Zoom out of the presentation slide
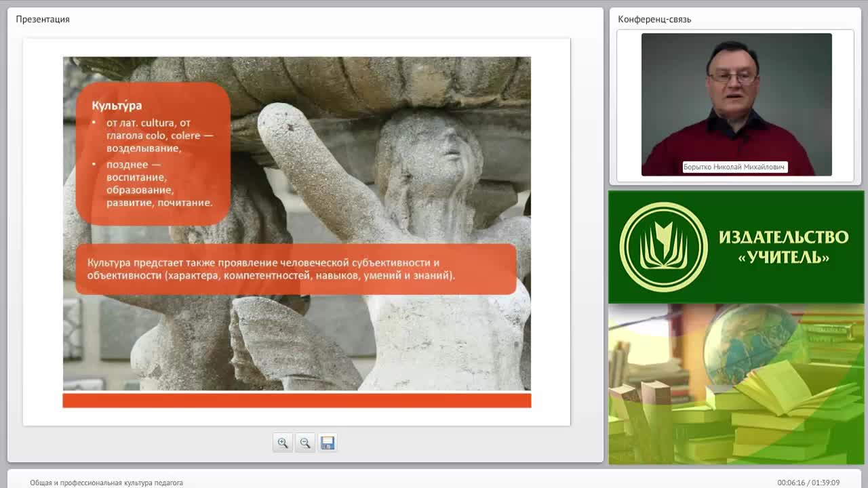Screen dimensions: 868x488 (x=305, y=443)
